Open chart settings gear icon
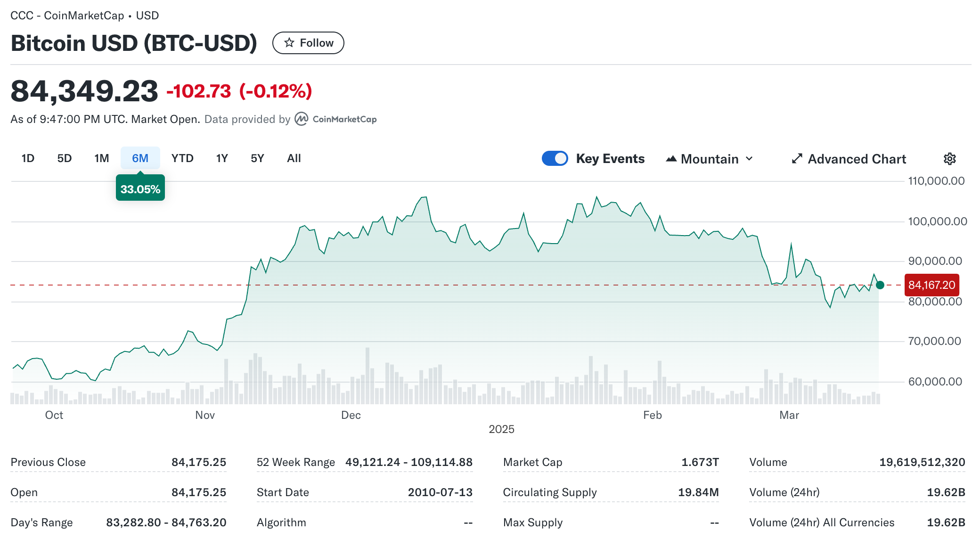980x539 pixels. [949, 159]
